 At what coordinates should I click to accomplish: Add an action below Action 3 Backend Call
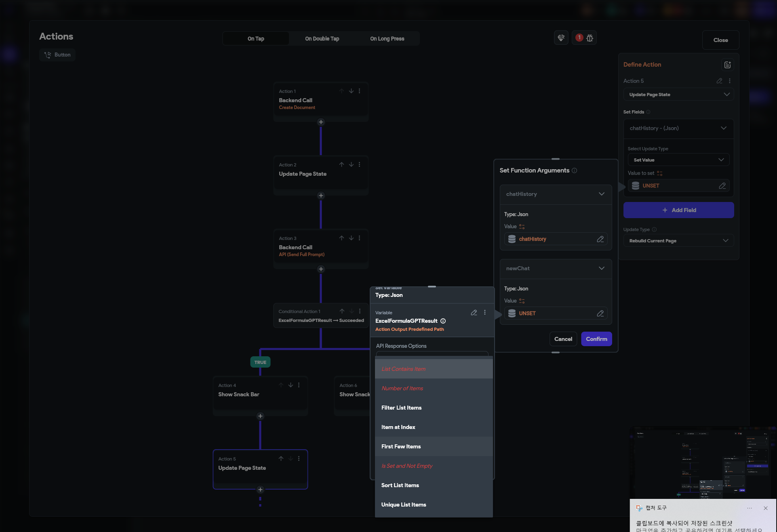[321, 269]
